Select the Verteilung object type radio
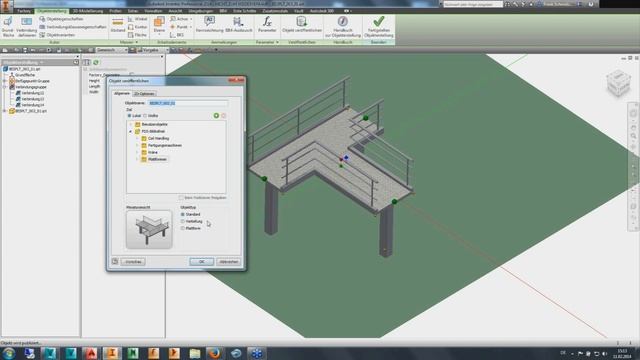Image resolution: width=640 pixels, height=360 pixels. (x=183, y=221)
